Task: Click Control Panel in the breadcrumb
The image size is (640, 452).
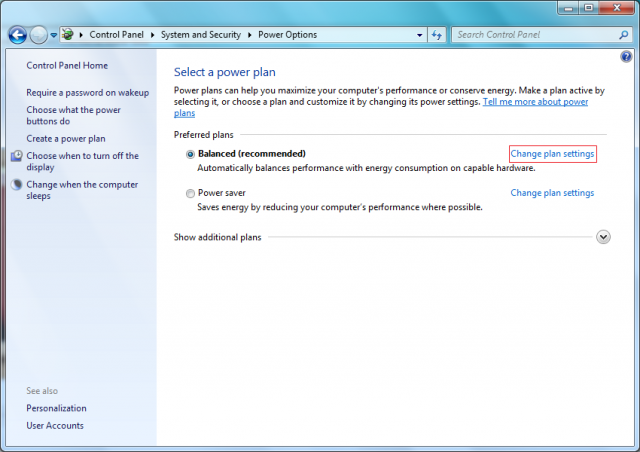Action: 116,35
